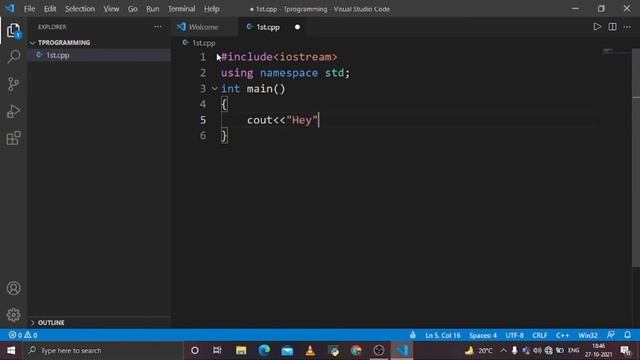Switch to the Welcome tab
Image resolution: width=640 pixels, height=360 pixels.
click(x=204, y=27)
